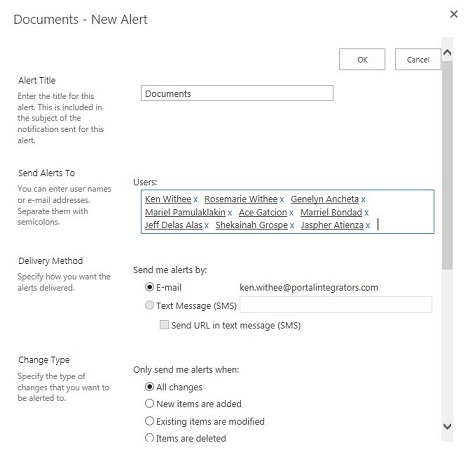This screenshot has width=468, height=450.
Task: Remove Ken Withee from users list
Action: pos(196,199)
